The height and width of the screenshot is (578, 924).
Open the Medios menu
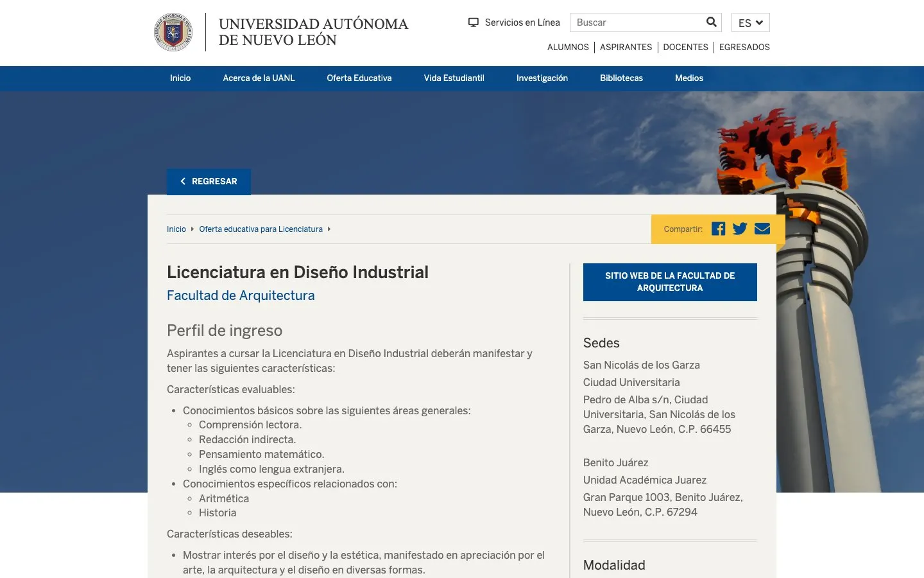689,78
